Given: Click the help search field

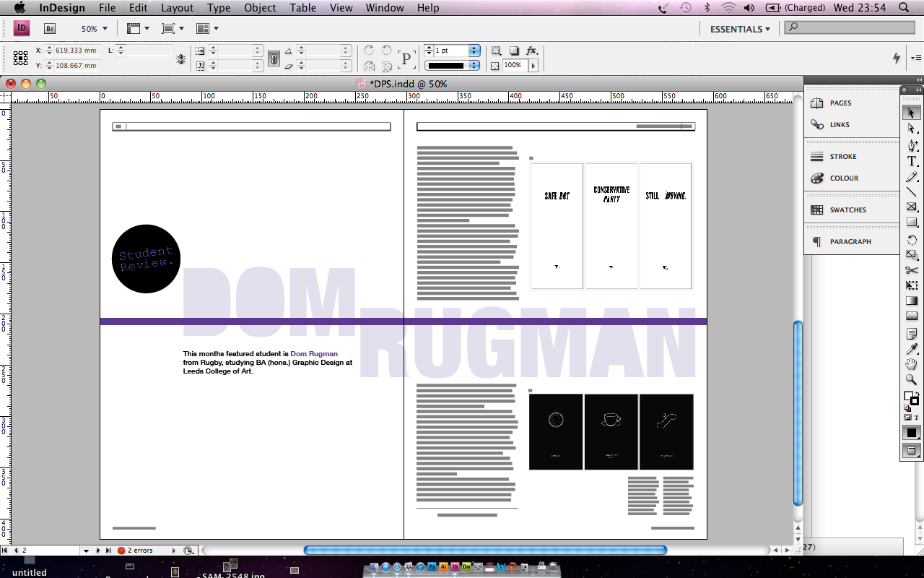Looking at the screenshot, I should pyautogui.click(x=848, y=27).
